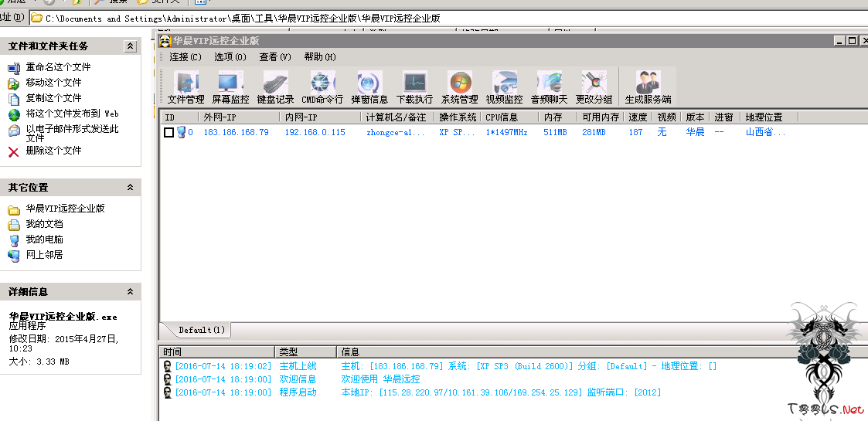Click computer name zhongce-a1... cell
The height and width of the screenshot is (421, 868).
pyautogui.click(x=396, y=132)
